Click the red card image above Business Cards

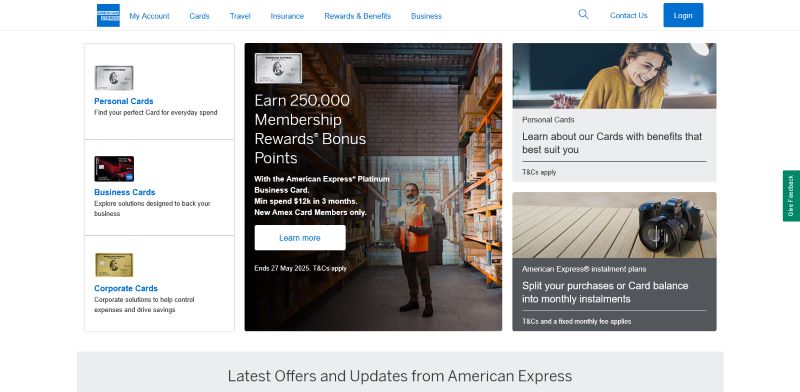pos(114,168)
